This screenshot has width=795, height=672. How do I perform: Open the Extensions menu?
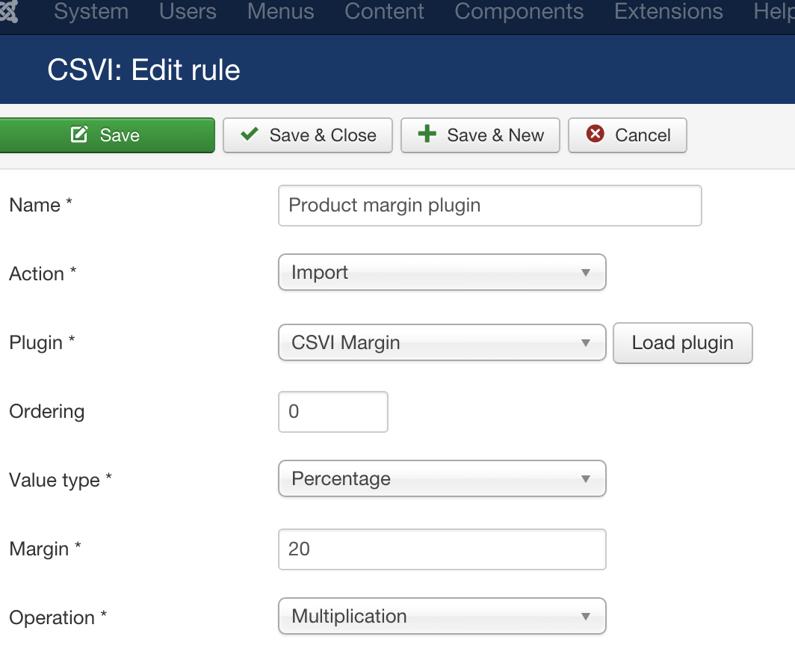[668, 11]
